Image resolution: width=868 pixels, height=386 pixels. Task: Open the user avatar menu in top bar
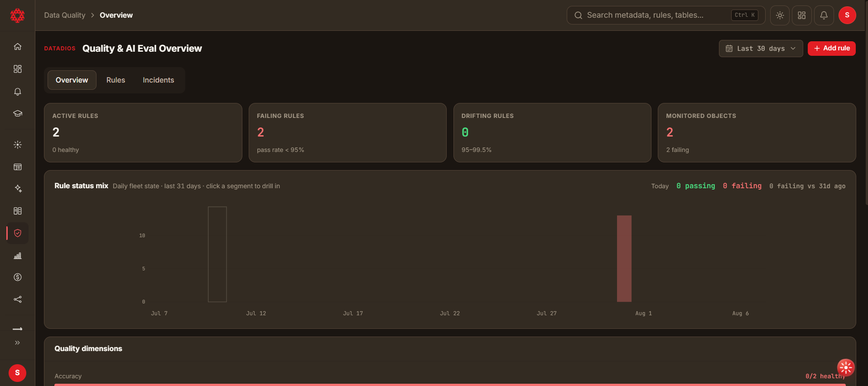(x=847, y=15)
